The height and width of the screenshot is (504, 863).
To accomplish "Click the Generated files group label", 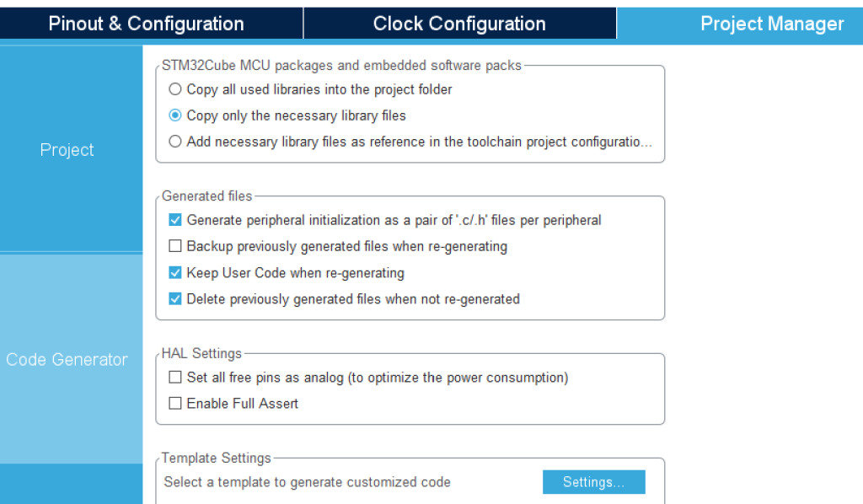I will point(207,196).
